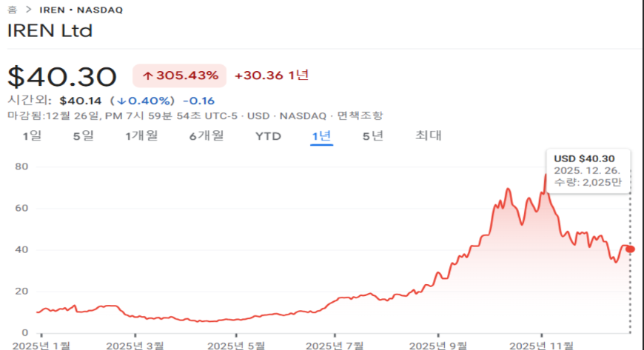This screenshot has height=350, width=644.
Task: Click the USD $40.30 tooltip heading
Action: click(584, 158)
